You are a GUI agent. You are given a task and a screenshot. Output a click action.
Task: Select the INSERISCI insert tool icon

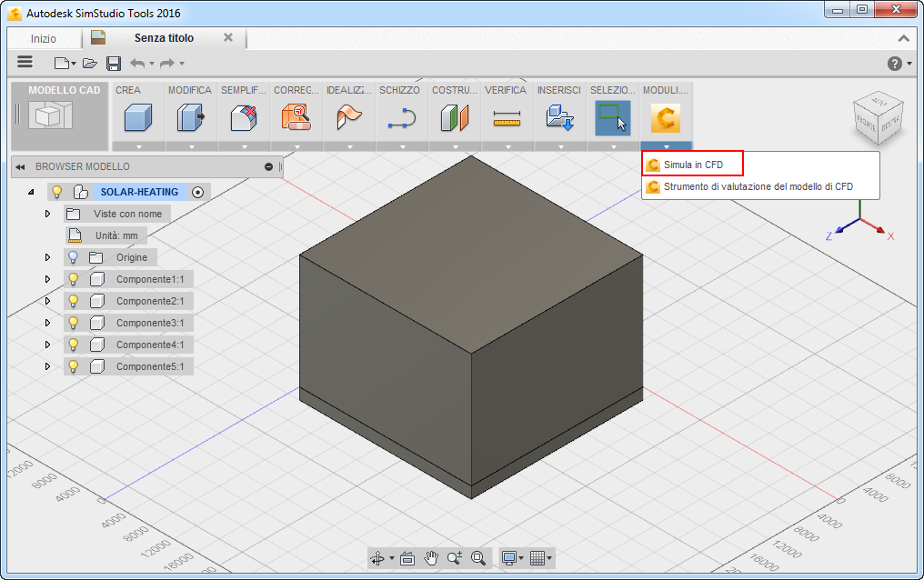(x=560, y=117)
